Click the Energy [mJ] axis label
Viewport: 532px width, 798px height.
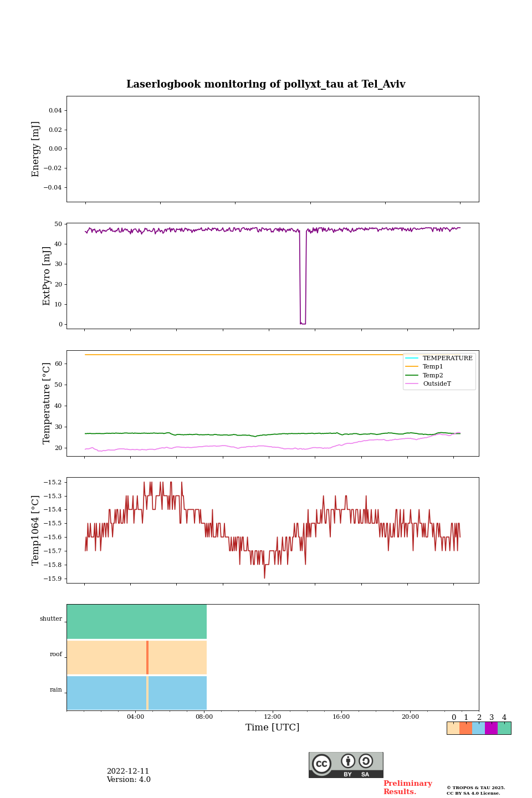coord(36,149)
